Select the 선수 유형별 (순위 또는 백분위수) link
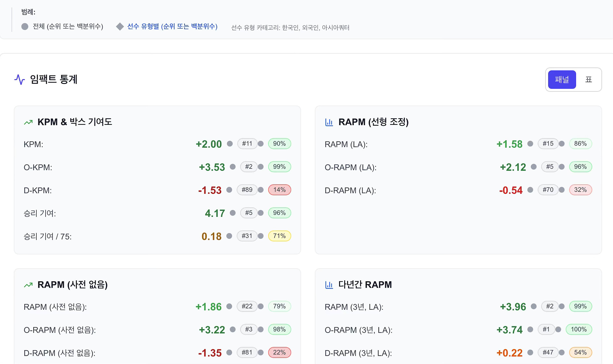The height and width of the screenshot is (364, 613). (x=172, y=27)
